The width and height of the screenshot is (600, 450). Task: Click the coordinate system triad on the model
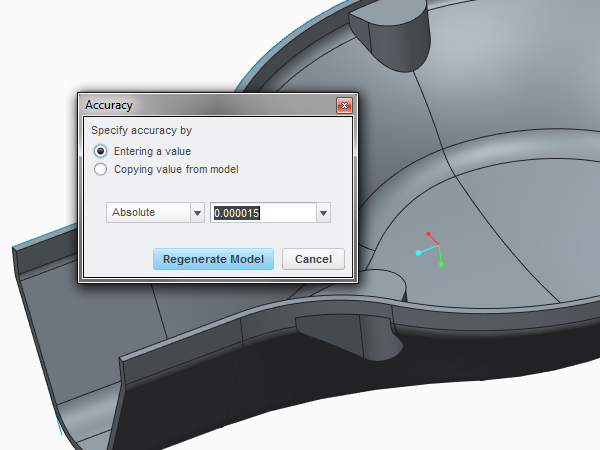(432, 249)
